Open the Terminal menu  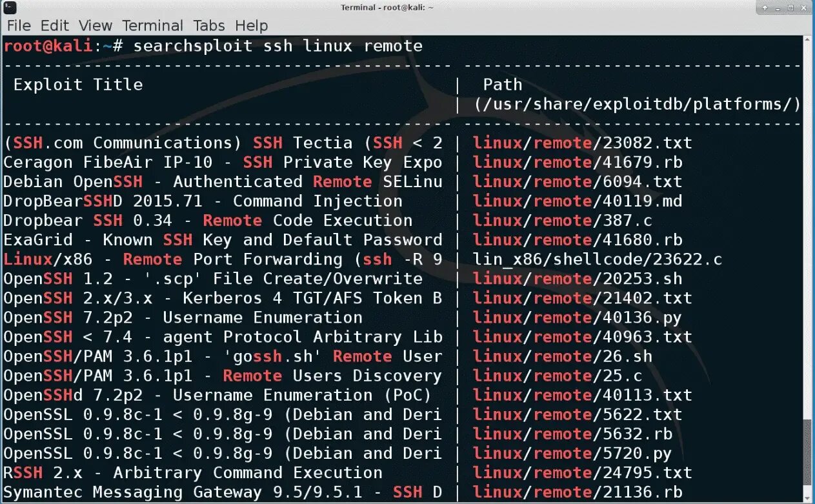click(x=153, y=26)
